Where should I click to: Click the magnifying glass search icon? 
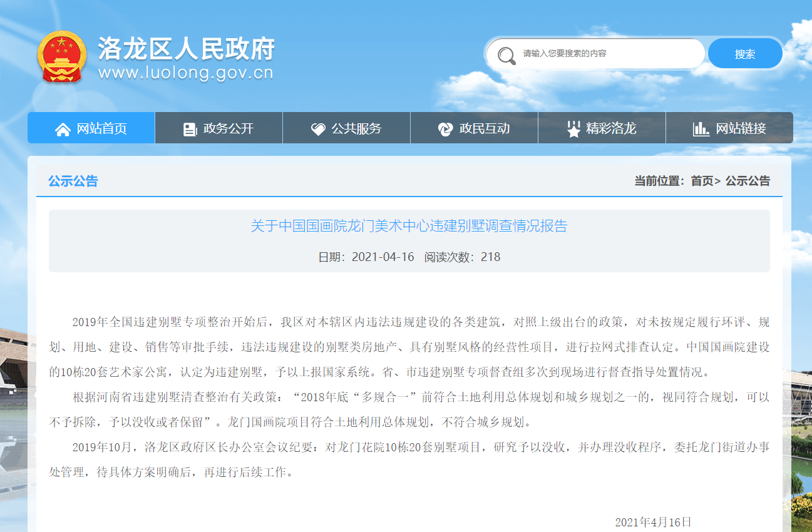click(x=506, y=55)
